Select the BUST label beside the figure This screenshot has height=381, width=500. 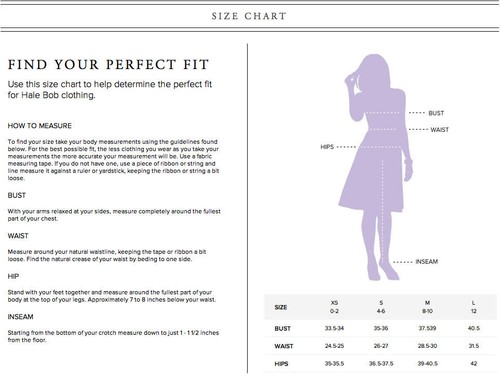[436, 113]
